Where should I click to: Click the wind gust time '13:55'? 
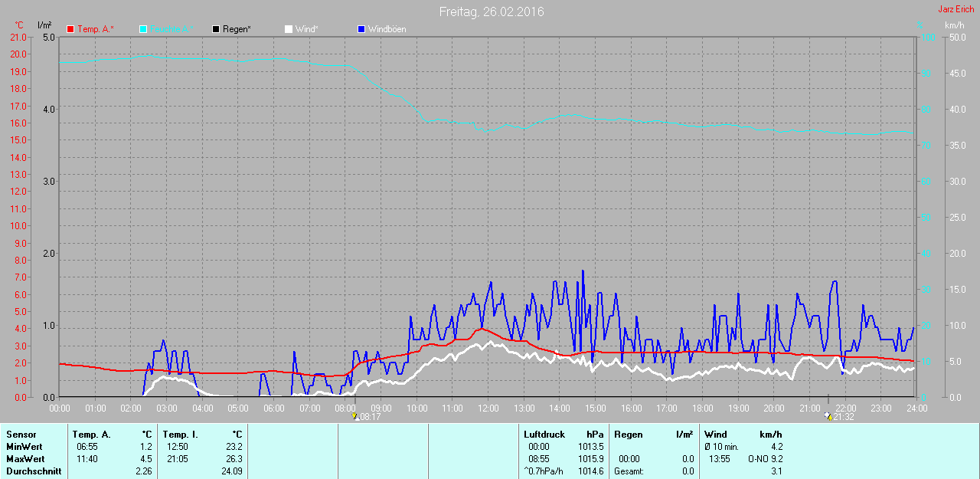pos(720,459)
